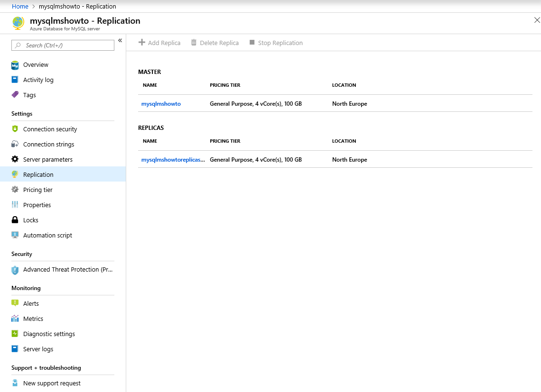Click the globe icon in the blade header
The width and height of the screenshot is (541, 392).
pyautogui.click(x=18, y=23)
